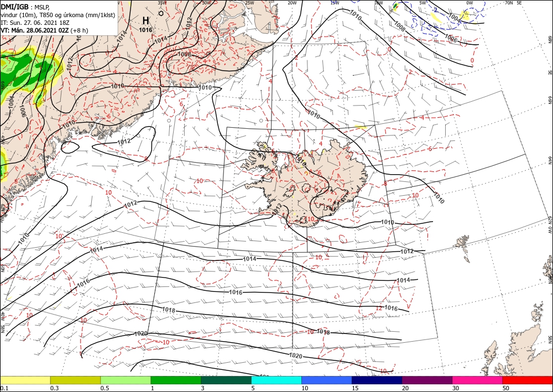Click the '70N' latitude label
The image size is (553, 392).
click(x=509, y=3)
